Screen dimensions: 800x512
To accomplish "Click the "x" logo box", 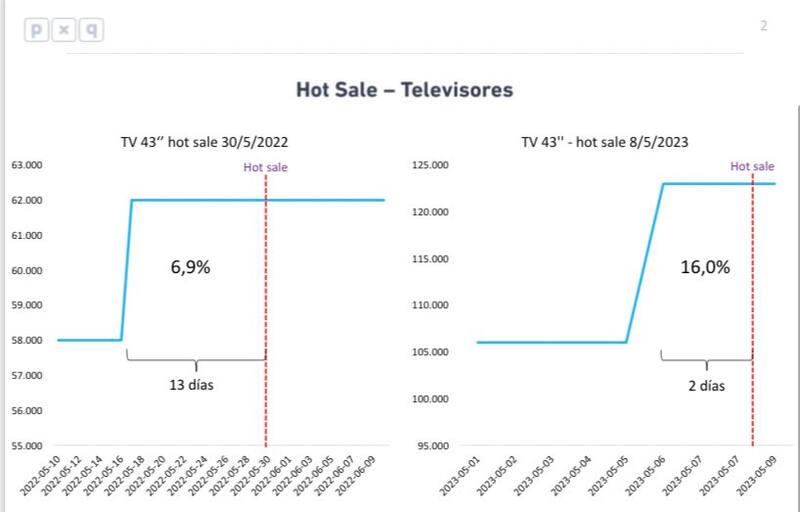I will tap(64, 30).
